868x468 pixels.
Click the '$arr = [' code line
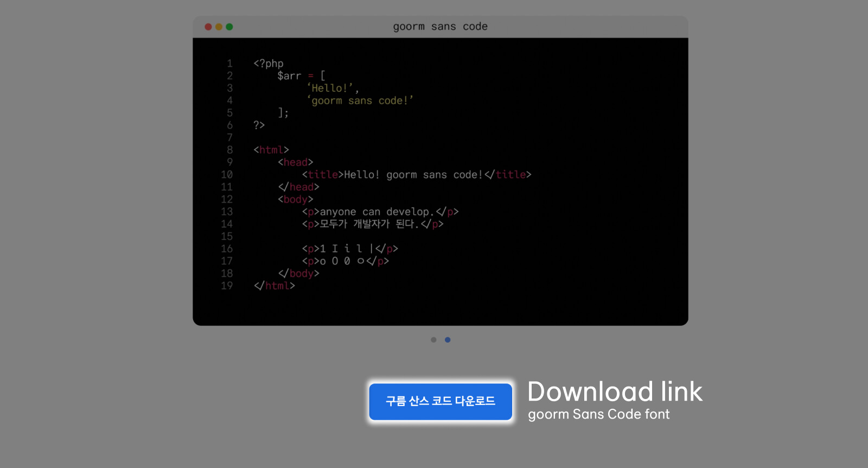point(301,76)
